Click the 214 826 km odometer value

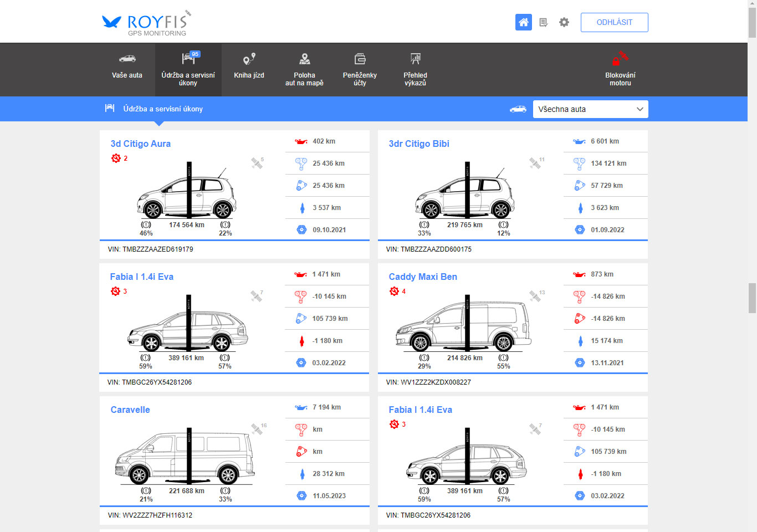pos(465,358)
